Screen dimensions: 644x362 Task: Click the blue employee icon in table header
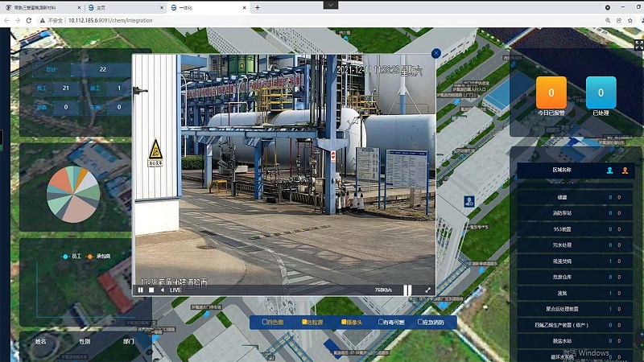click(x=609, y=170)
